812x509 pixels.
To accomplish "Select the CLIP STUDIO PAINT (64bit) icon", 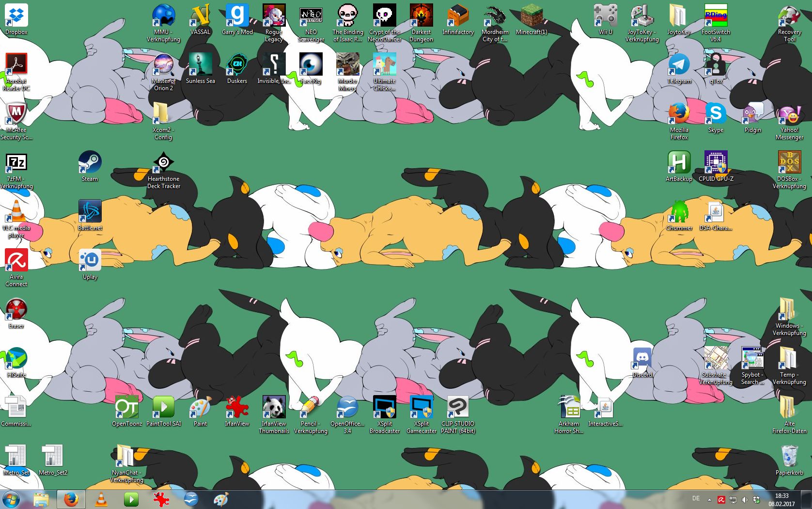I will [458, 414].
